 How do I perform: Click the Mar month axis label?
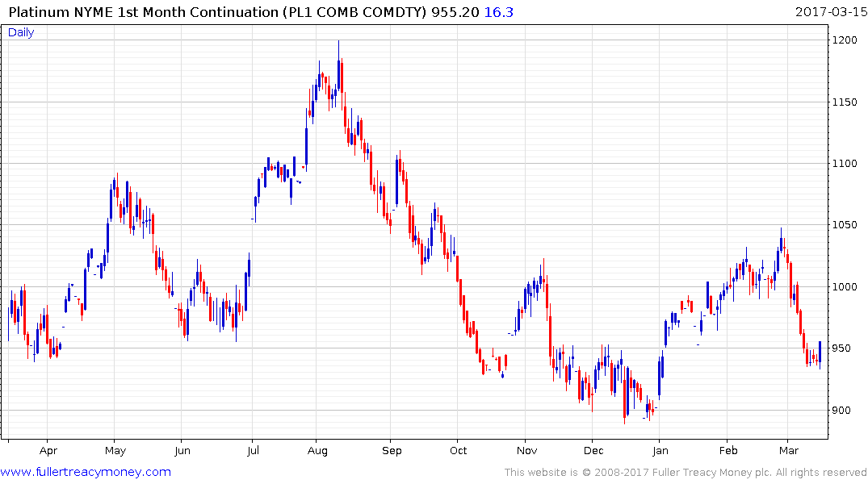tap(788, 451)
